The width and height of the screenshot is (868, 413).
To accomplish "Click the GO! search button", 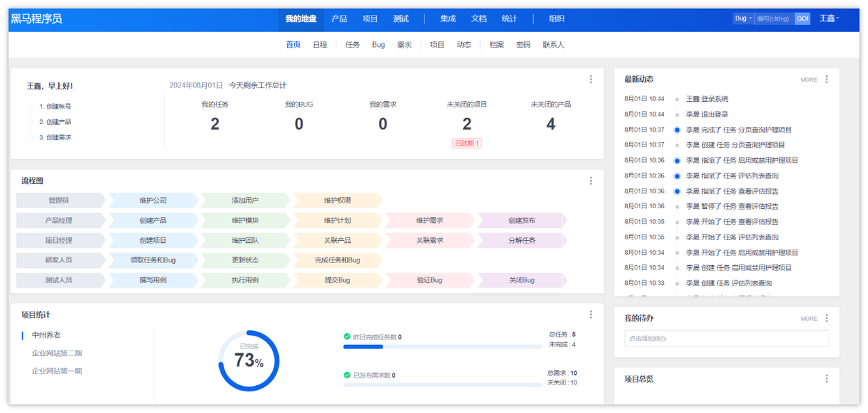I will [x=802, y=18].
